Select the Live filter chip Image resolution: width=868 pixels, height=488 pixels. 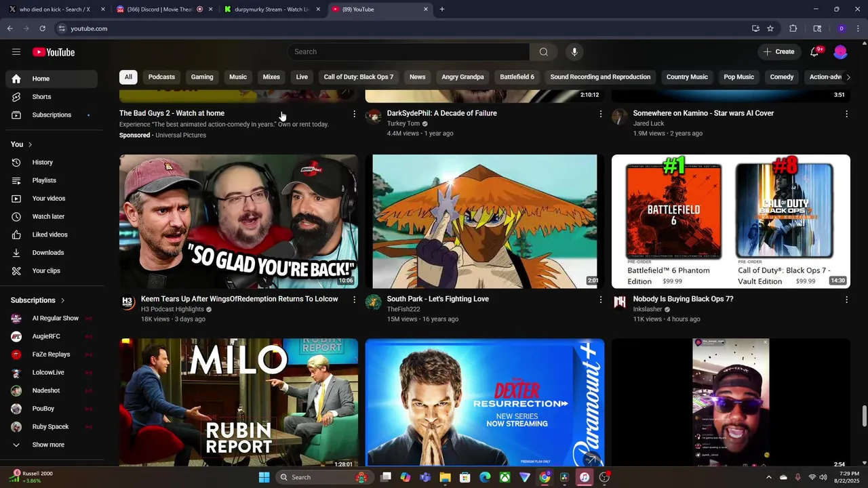coord(302,77)
